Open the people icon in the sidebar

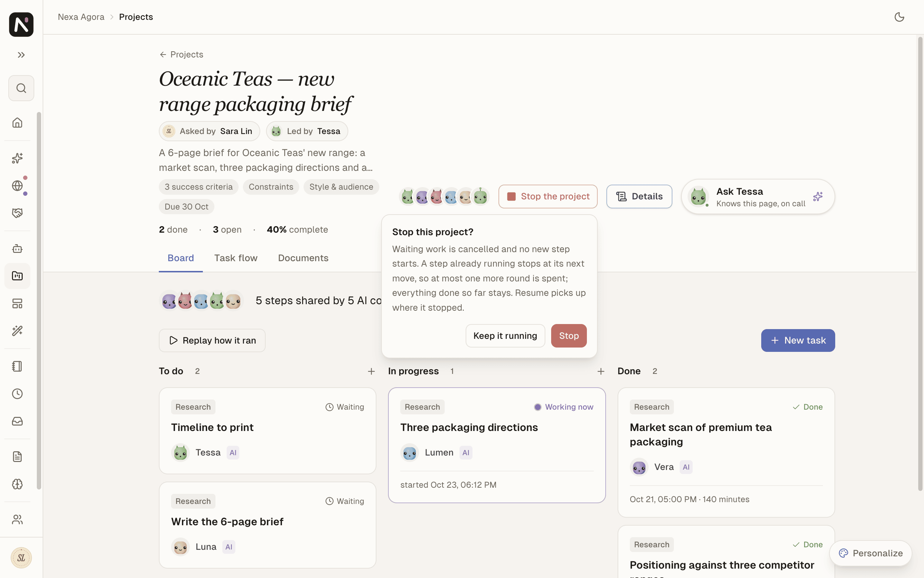17,519
